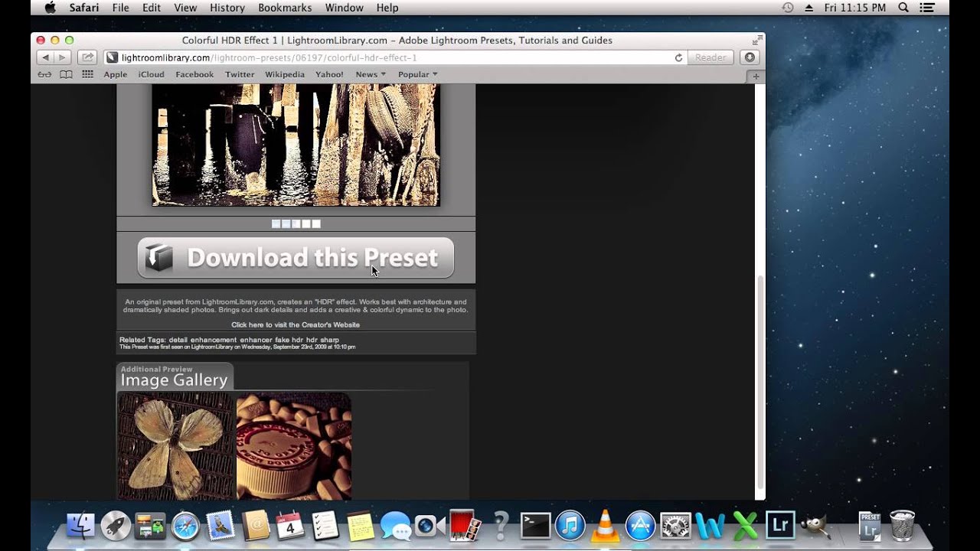980x551 pixels.
Task: Open the Lr preset file in the Dock
Action: (x=869, y=526)
